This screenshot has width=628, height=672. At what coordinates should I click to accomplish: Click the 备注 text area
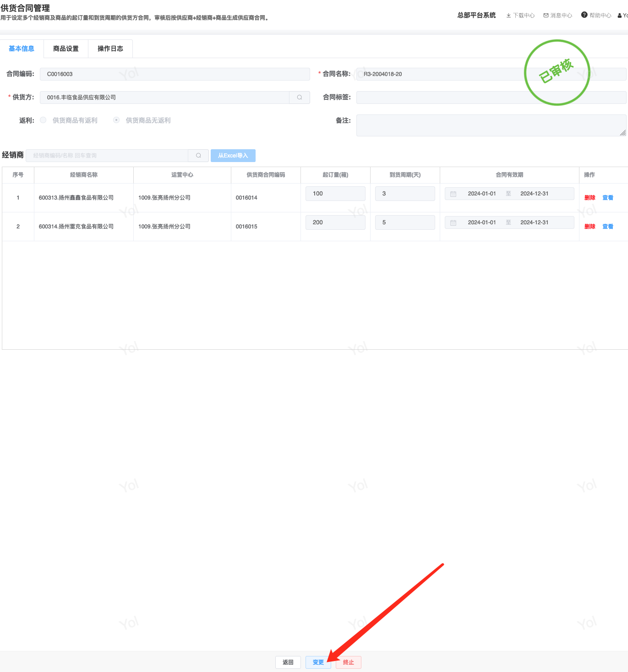coord(491,125)
